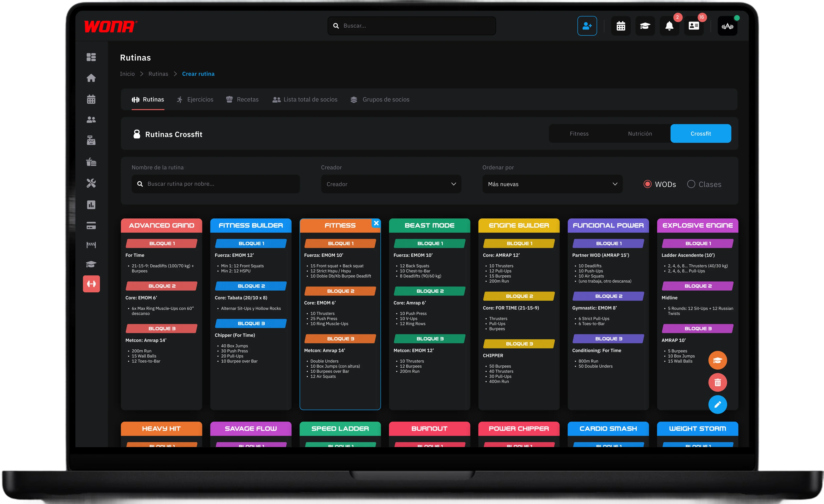Click the Crossfit button
The width and height of the screenshot is (824, 504).
[x=701, y=133]
